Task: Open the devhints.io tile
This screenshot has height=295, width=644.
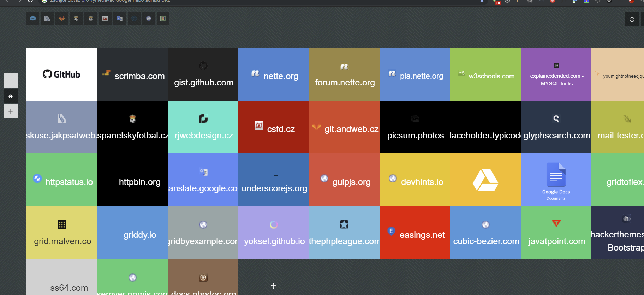Action: click(x=415, y=180)
